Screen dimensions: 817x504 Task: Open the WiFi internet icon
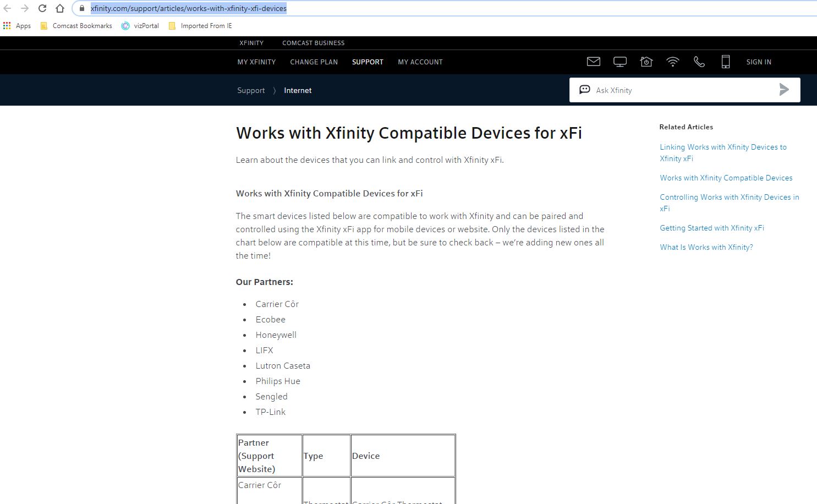coord(672,62)
